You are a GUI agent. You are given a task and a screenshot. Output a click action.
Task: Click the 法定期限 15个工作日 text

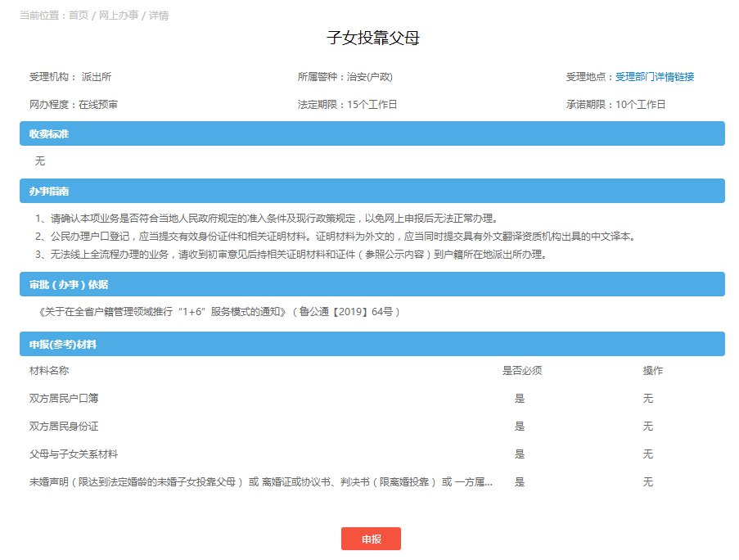[x=348, y=105]
